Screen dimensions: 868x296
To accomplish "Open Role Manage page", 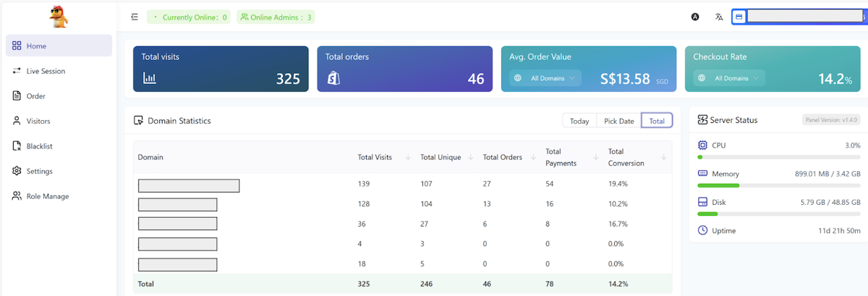I will (59, 196).
